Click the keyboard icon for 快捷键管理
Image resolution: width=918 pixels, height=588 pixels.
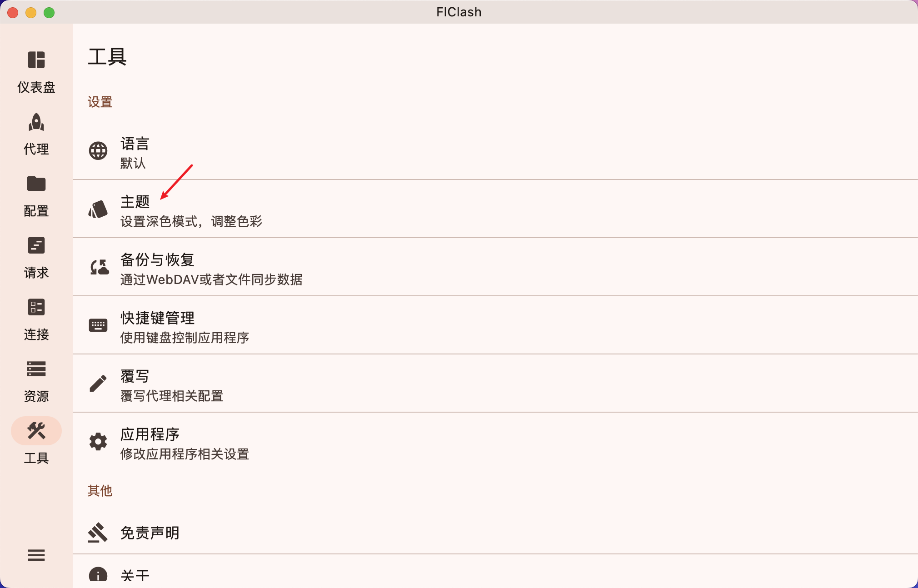(x=98, y=325)
